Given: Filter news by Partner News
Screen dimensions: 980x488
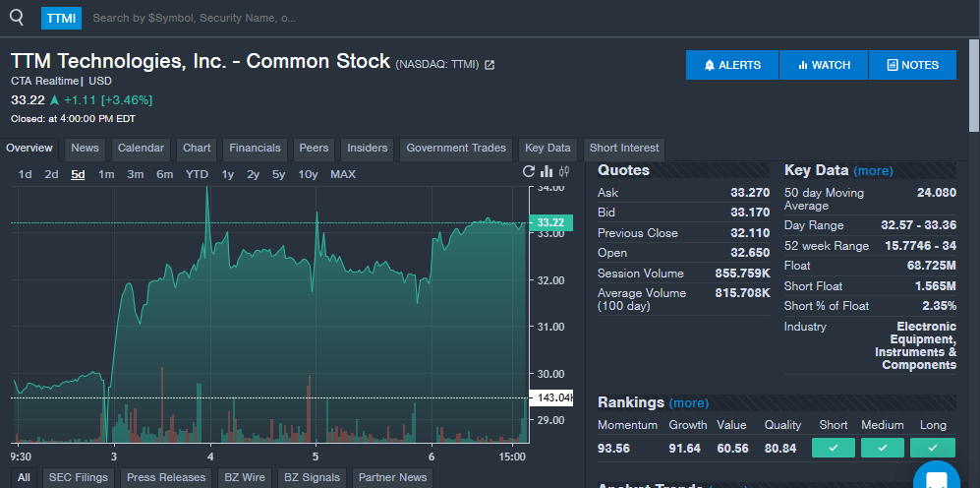Looking at the screenshot, I should click(392, 477).
